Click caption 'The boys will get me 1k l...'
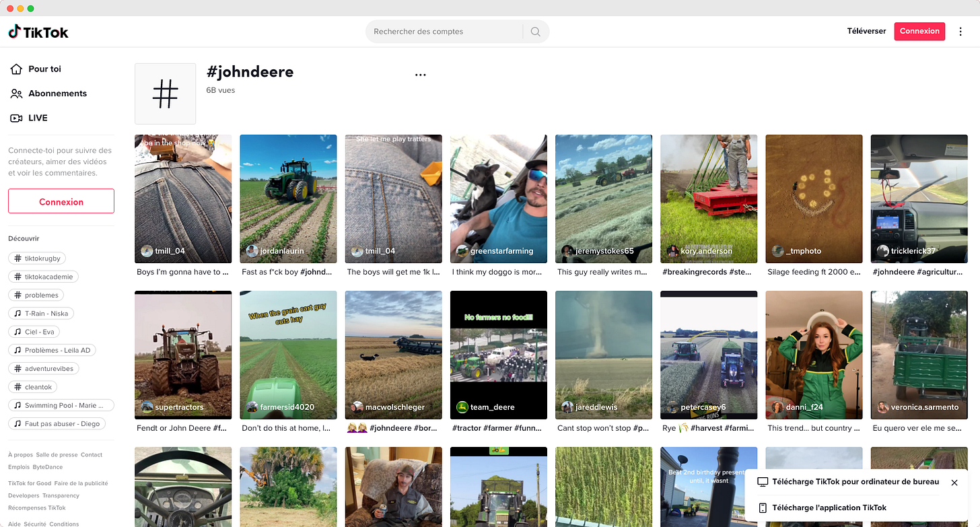The height and width of the screenshot is (527, 980). click(393, 272)
